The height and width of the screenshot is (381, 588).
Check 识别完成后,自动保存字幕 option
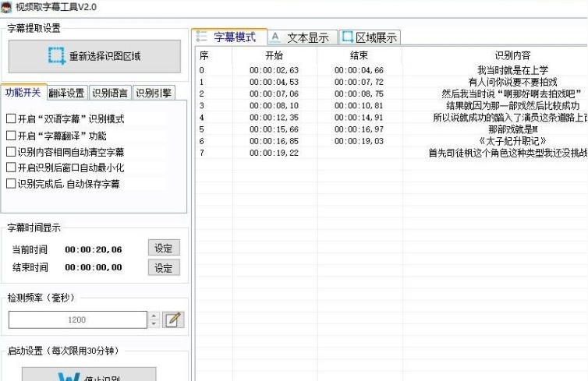(11, 184)
